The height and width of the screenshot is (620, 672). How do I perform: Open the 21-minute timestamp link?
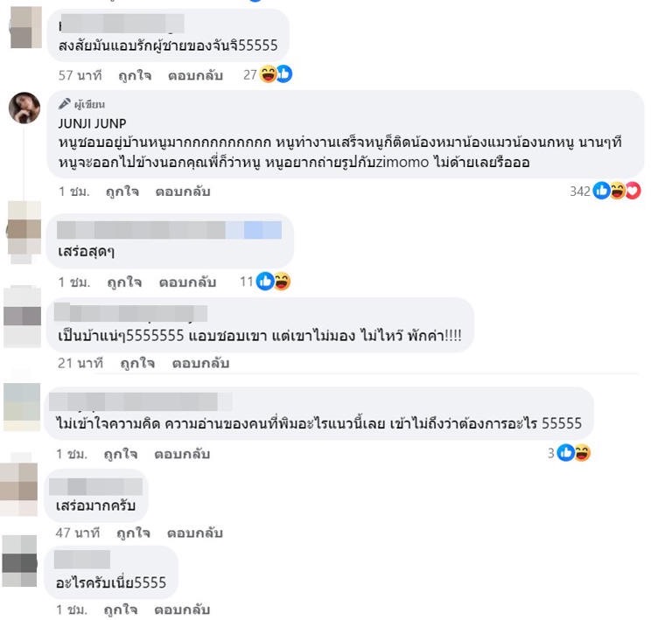(80, 363)
